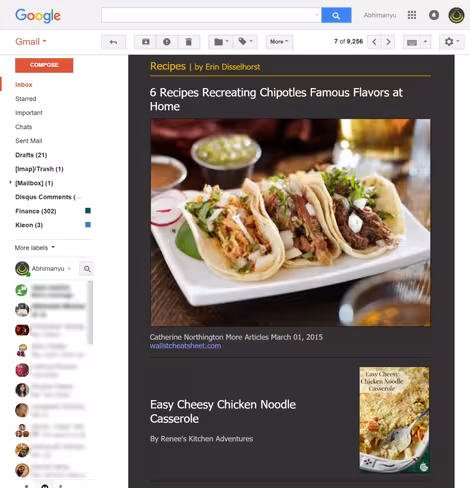
Task: Open Drafts (21)
Action: [31, 155]
